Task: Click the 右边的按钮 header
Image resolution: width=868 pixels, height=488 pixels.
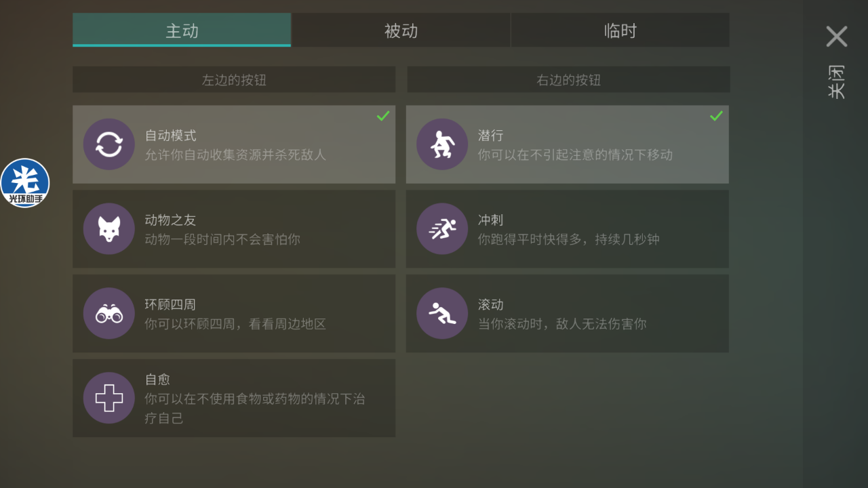Action: (x=568, y=80)
